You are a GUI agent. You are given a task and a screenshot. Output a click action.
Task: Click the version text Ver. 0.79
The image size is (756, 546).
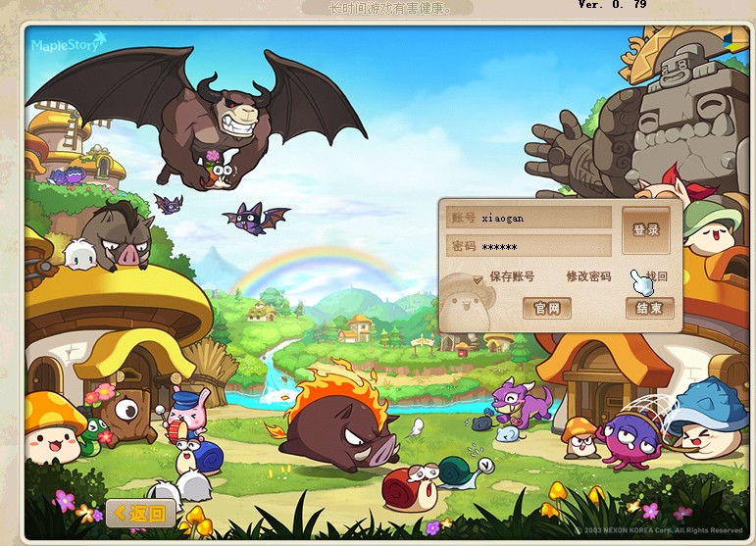pyautogui.click(x=612, y=4)
